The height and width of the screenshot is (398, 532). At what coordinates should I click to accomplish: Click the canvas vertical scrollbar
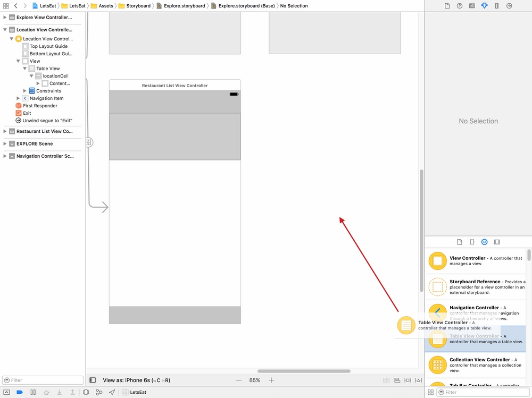coord(421,231)
